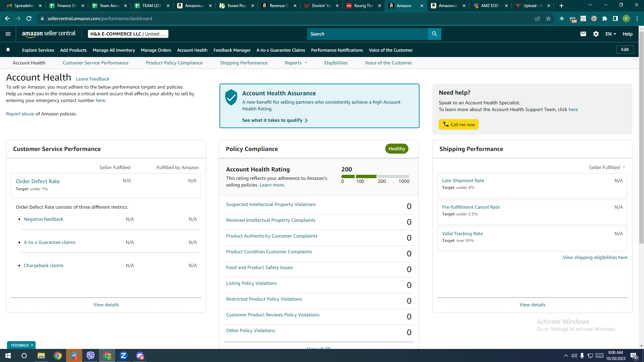The image size is (644, 362).
Task: Open the messages envelope icon
Action: click(x=583, y=34)
